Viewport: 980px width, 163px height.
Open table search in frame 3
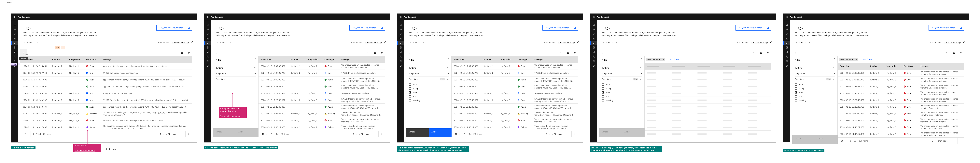[561, 53]
